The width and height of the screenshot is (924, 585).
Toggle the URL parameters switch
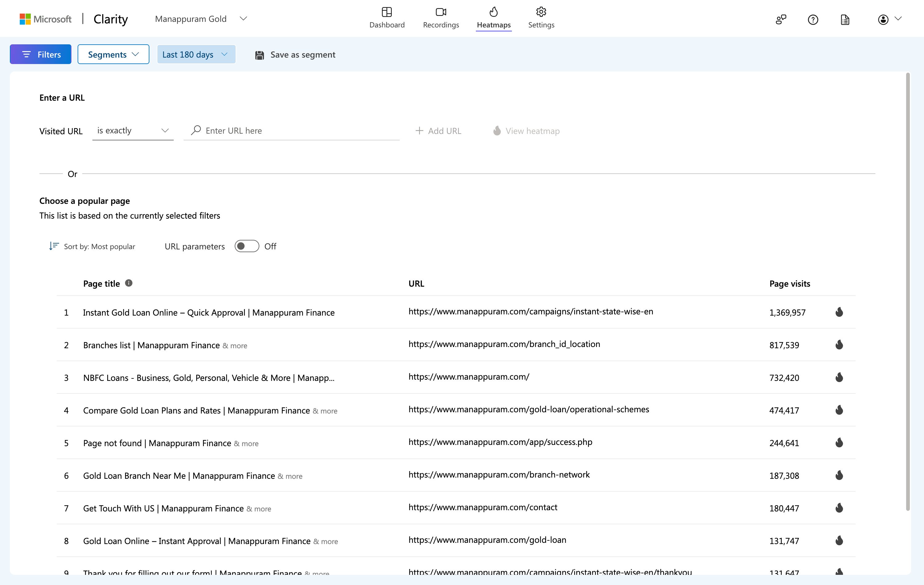click(x=247, y=246)
